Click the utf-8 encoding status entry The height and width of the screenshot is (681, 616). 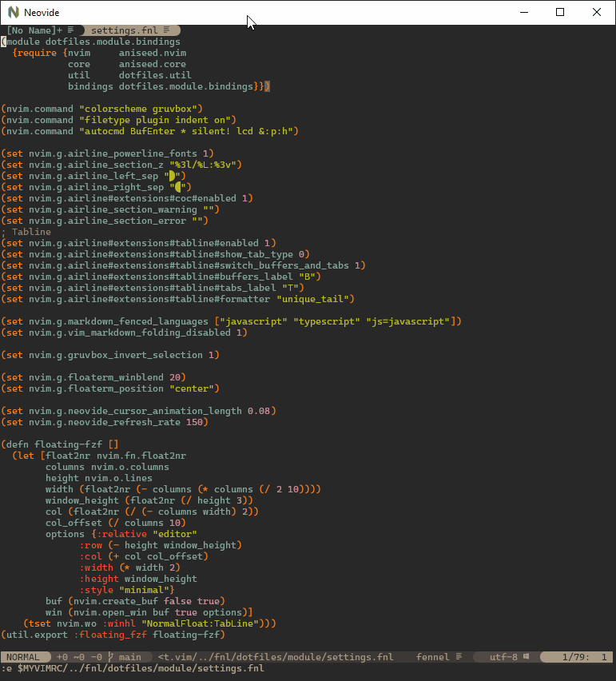tap(503, 657)
